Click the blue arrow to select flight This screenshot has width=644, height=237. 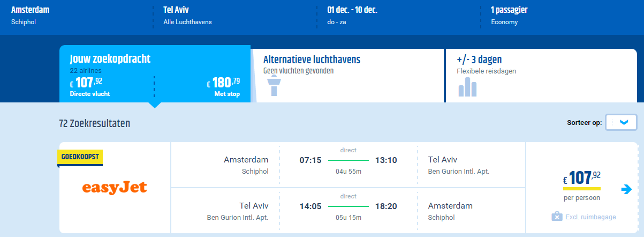tap(626, 189)
